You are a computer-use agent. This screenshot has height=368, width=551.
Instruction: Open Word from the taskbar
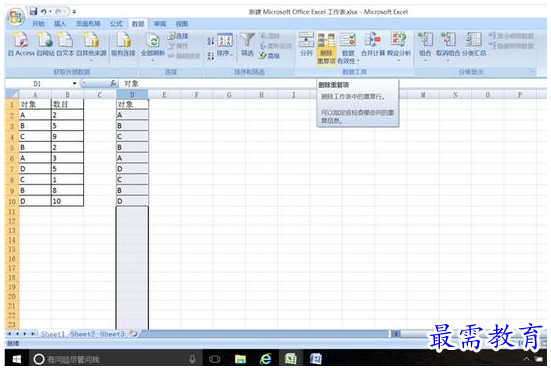pyautogui.click(x=316, y=359)
